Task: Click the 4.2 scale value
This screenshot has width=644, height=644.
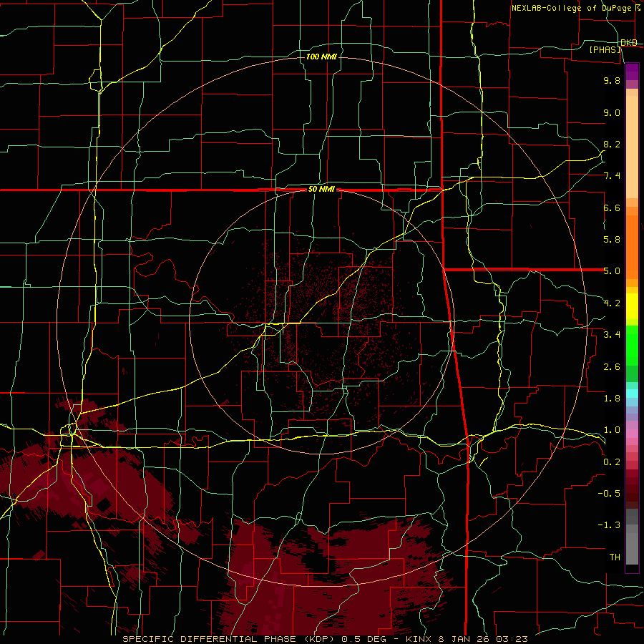Action: (x=612, y=303)
